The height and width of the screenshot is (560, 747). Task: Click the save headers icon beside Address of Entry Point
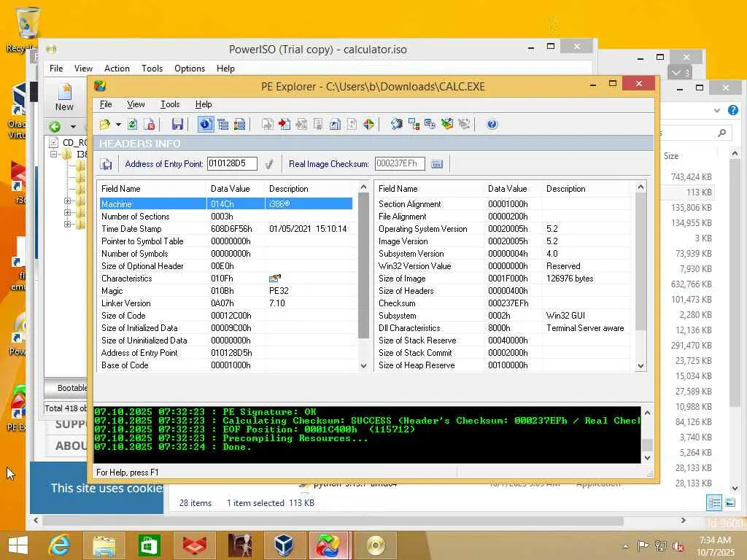click(107, 164)
